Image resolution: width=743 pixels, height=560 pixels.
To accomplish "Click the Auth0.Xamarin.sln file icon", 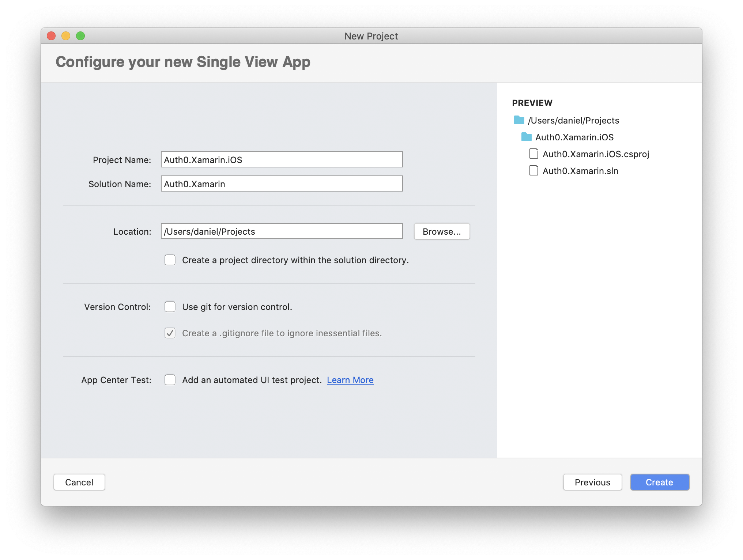I will (x=533, y=171).
